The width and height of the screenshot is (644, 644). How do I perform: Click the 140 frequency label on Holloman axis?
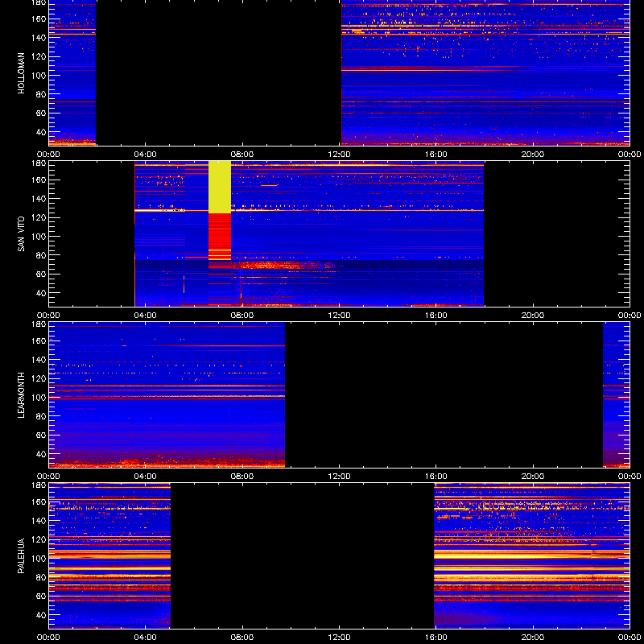pyautogui.click(x=39, y=38)
